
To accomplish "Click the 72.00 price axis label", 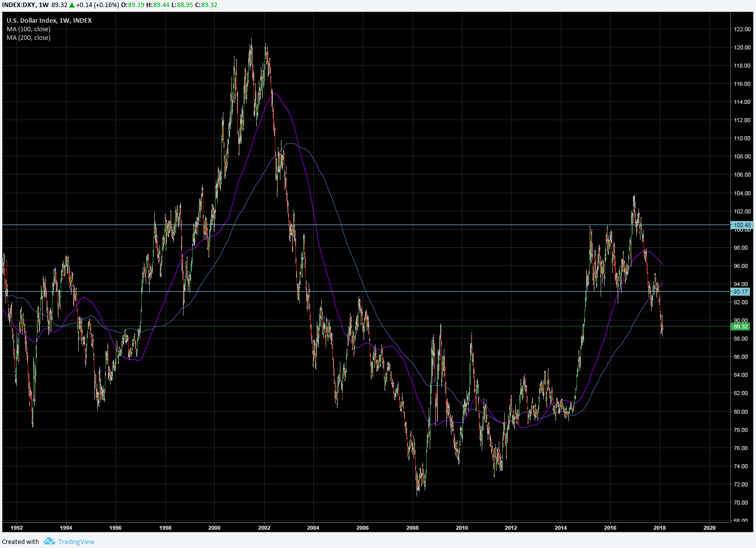I will coord(741,484).
